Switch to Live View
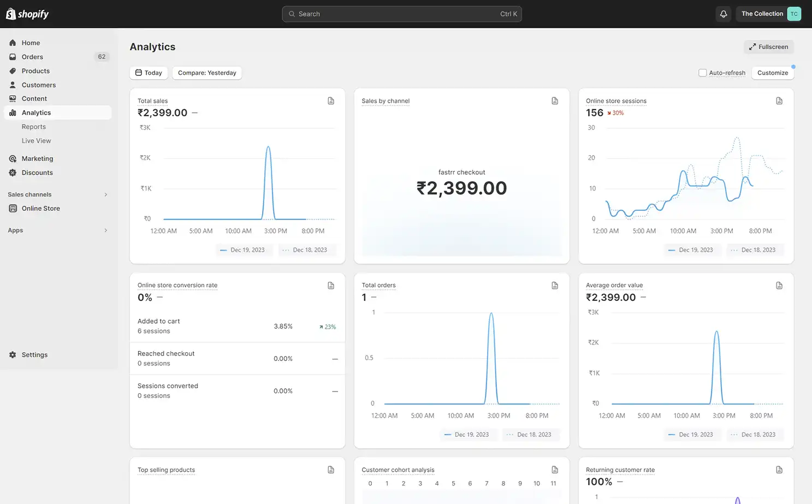This screenshot has width=812, height=504. coord(36,140)
